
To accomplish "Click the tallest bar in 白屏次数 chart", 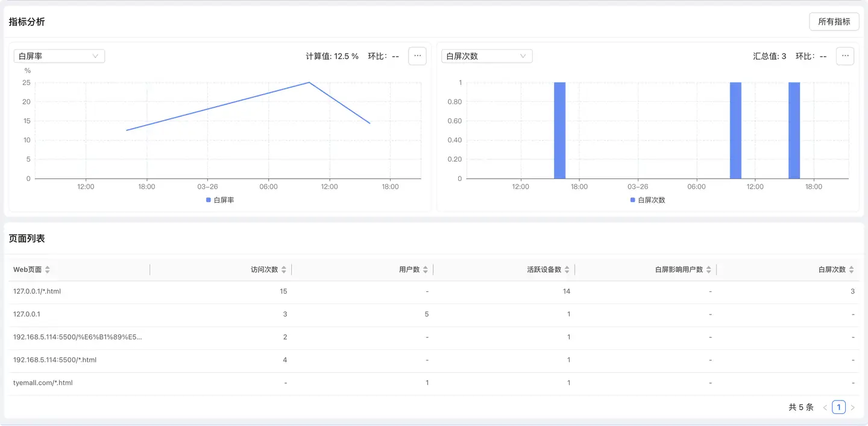I will [x=561, y=130].
